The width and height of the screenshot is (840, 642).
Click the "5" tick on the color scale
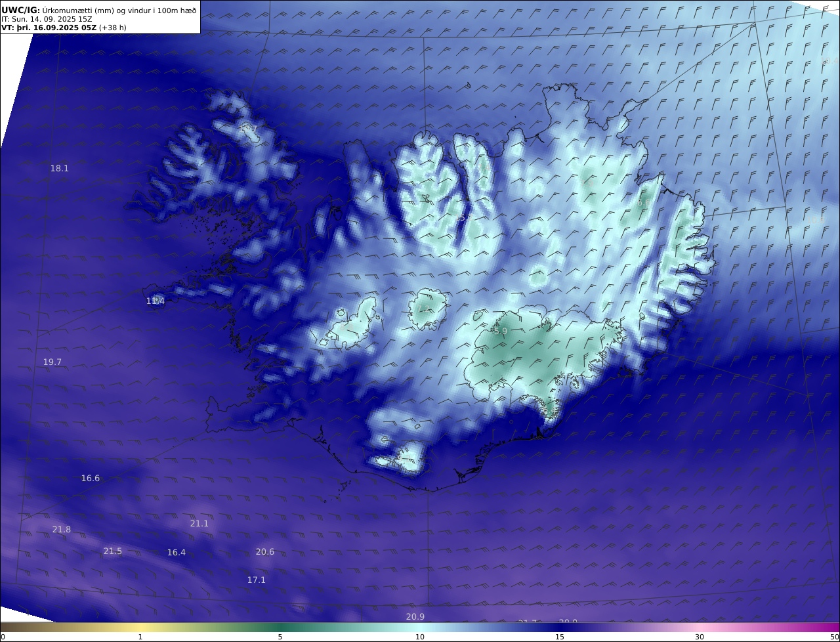[x=280, y=637]
